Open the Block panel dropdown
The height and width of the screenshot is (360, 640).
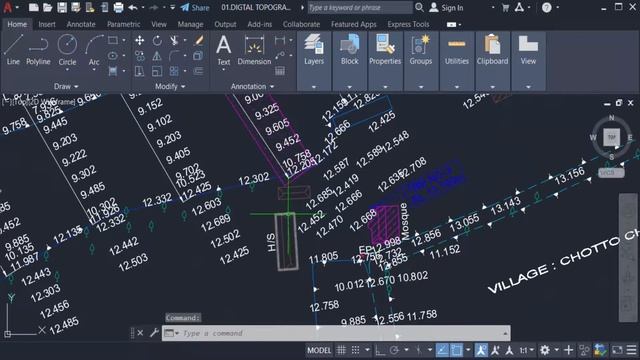pyautogui.click(x=349, y=87)
